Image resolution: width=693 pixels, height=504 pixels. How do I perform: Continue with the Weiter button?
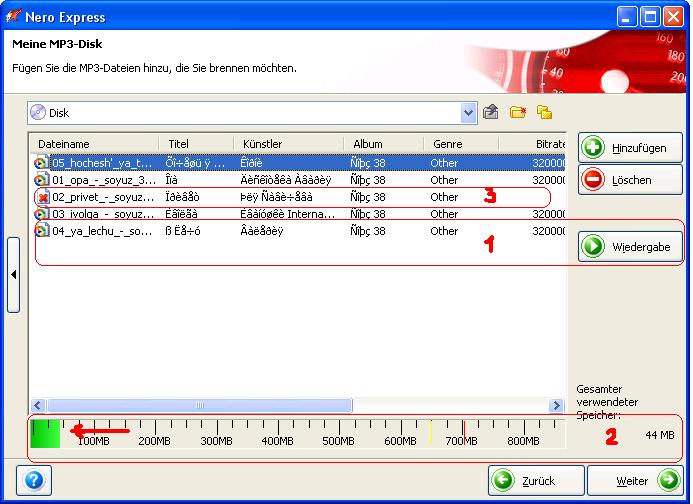635,480
